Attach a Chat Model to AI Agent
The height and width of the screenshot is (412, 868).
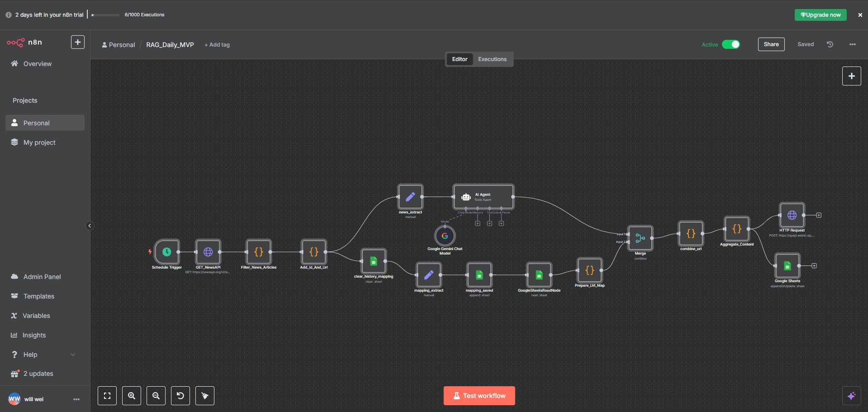point(466,209)
